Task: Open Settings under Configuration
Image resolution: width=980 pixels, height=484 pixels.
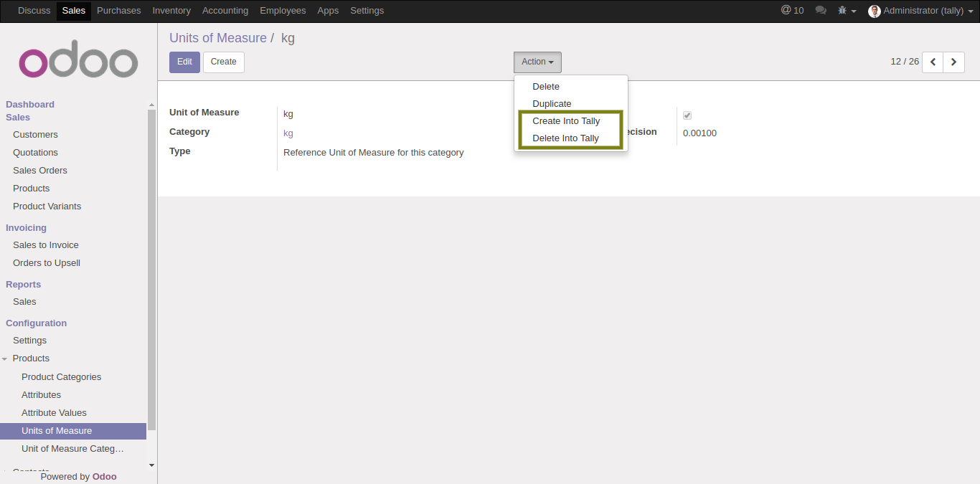Action: pyautogui.click(x=30, y=341)
